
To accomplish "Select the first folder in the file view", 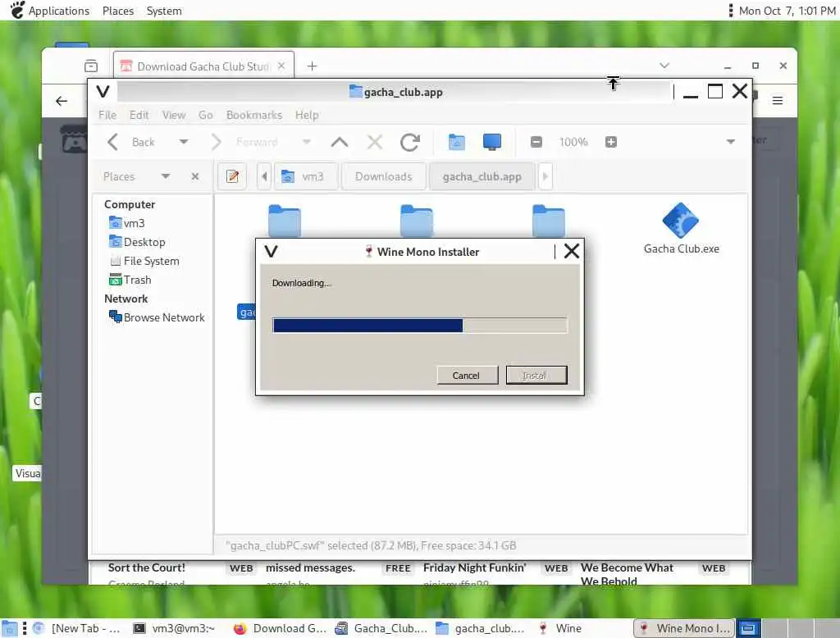I will (x=285, y=221).
